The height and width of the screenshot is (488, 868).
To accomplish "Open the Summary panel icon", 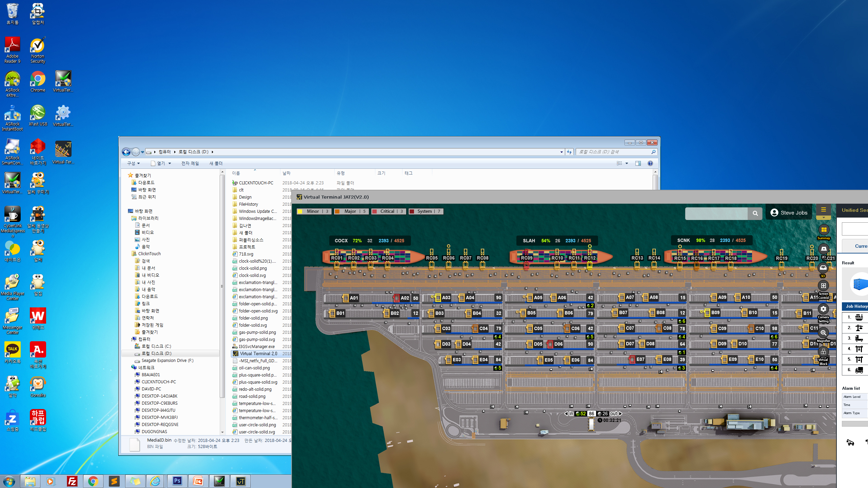I will click(x=823, y=230).
